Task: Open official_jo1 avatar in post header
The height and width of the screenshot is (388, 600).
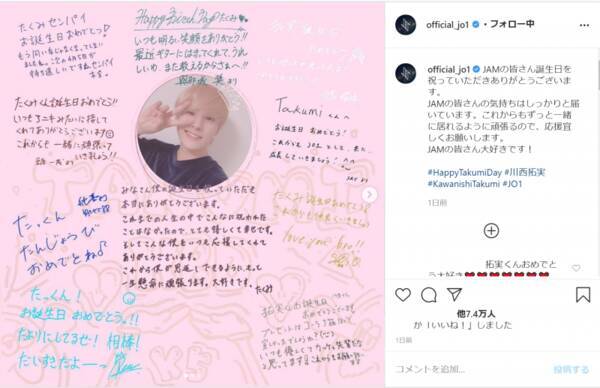Action: [x=406, y=25]
